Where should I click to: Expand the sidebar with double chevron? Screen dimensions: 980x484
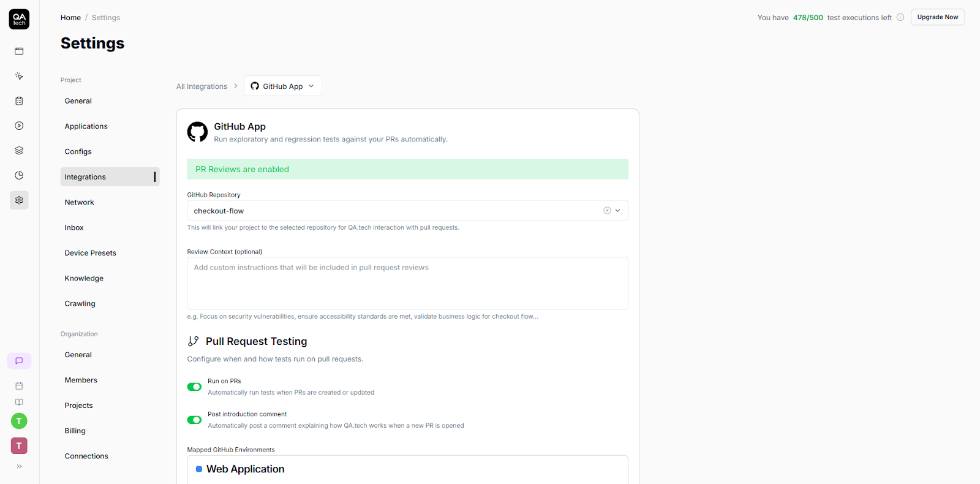19,466
